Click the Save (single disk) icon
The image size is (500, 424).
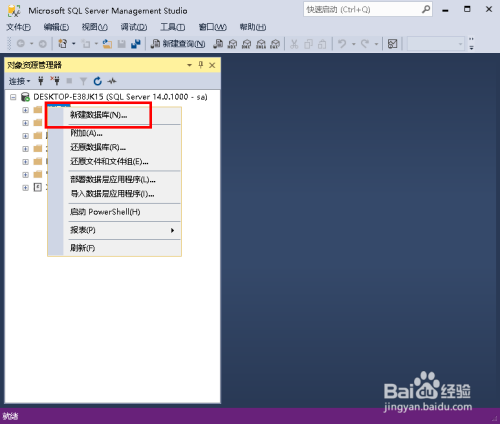(122, 44)
